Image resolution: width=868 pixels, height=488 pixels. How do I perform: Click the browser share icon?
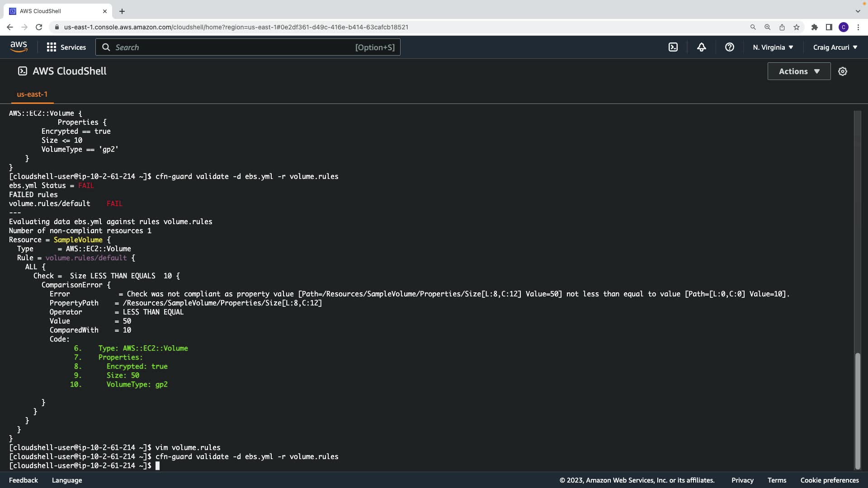[x=782, y=27]
